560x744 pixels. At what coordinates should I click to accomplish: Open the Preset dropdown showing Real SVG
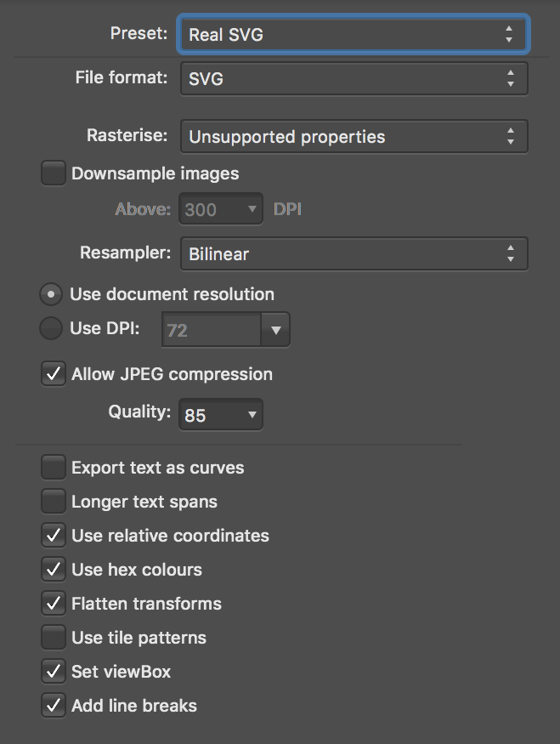click(x=353, y=35)
